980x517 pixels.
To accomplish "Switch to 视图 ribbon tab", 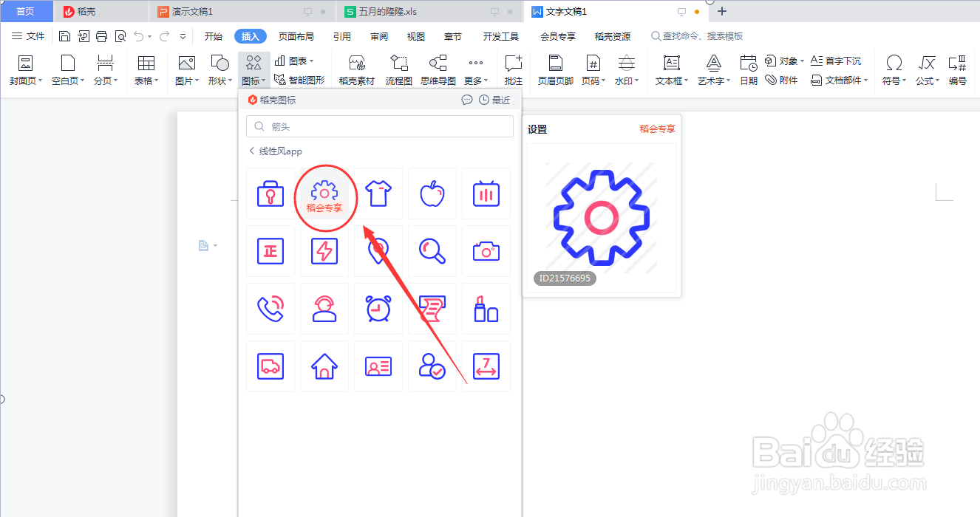I will (416, 36).
